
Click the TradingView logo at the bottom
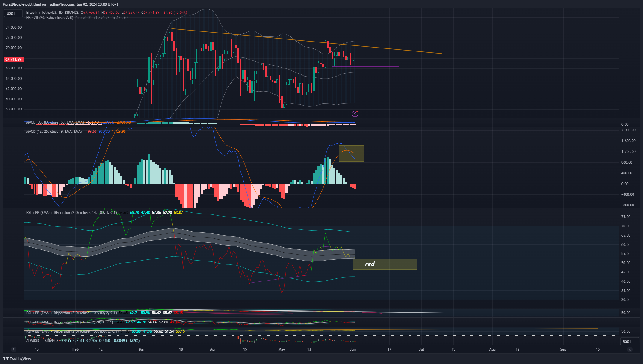[17, 359]
